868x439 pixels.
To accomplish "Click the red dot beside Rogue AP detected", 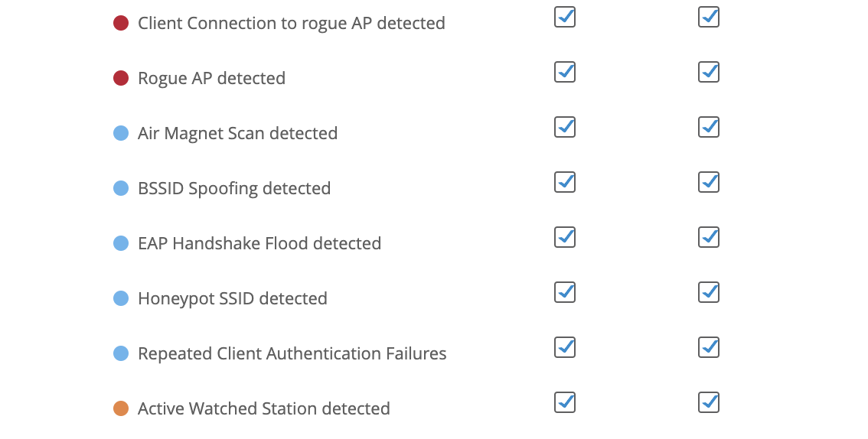I will coord(121,78).
